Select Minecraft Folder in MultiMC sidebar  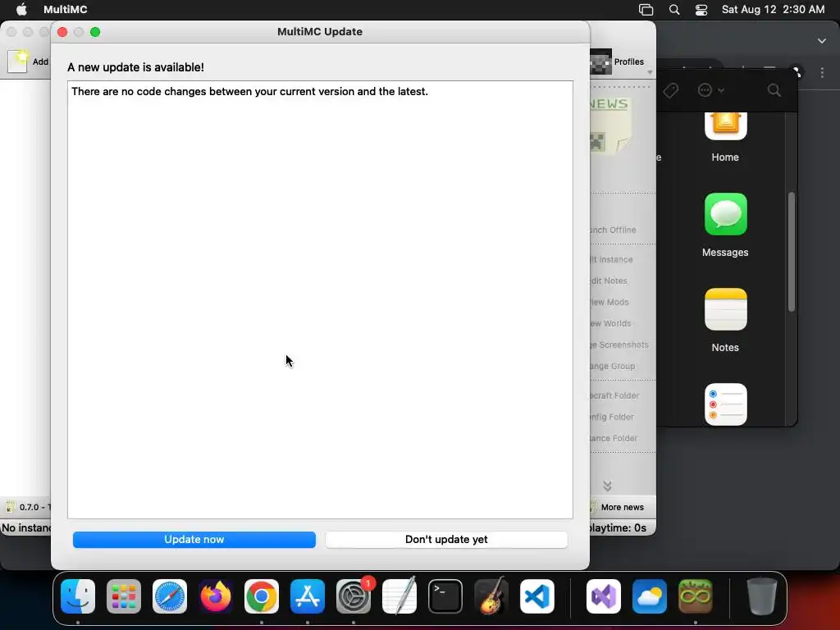[614, 395]
